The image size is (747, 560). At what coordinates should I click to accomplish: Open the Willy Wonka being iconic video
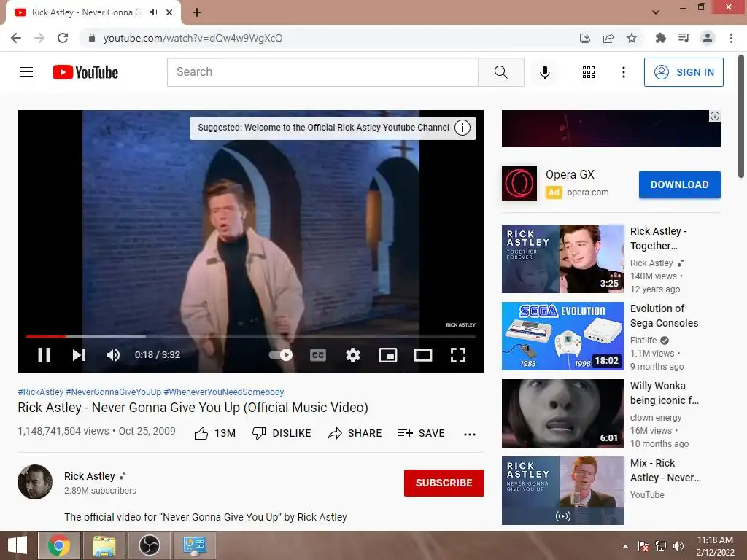(562, 413)
